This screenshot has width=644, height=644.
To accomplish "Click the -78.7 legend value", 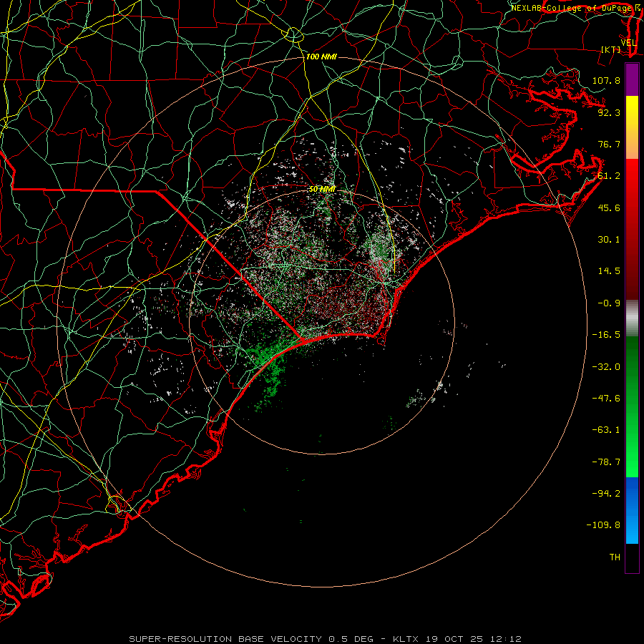I will point(606,462).
